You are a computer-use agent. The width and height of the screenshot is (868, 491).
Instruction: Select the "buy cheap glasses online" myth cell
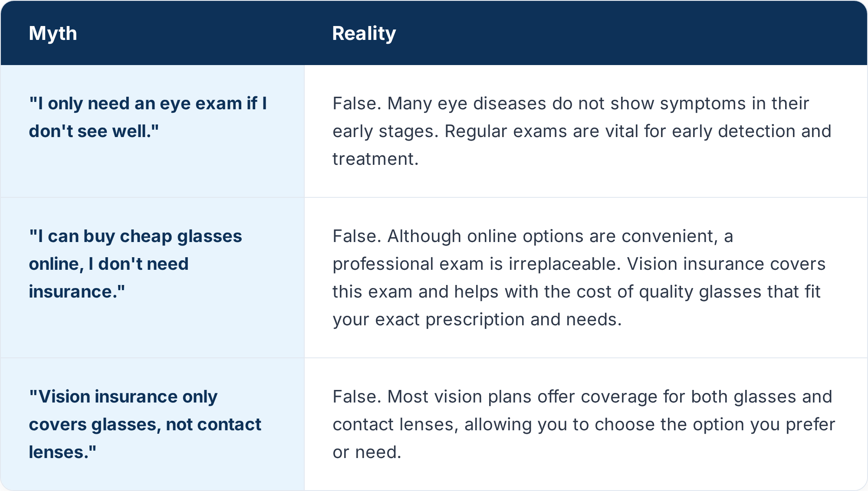[x=152, y=278]
